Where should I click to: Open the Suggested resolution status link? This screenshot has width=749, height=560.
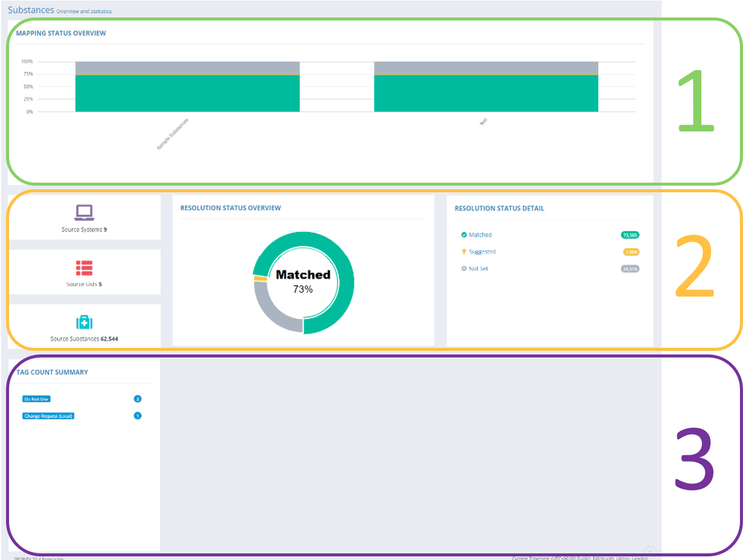[482, 252]
